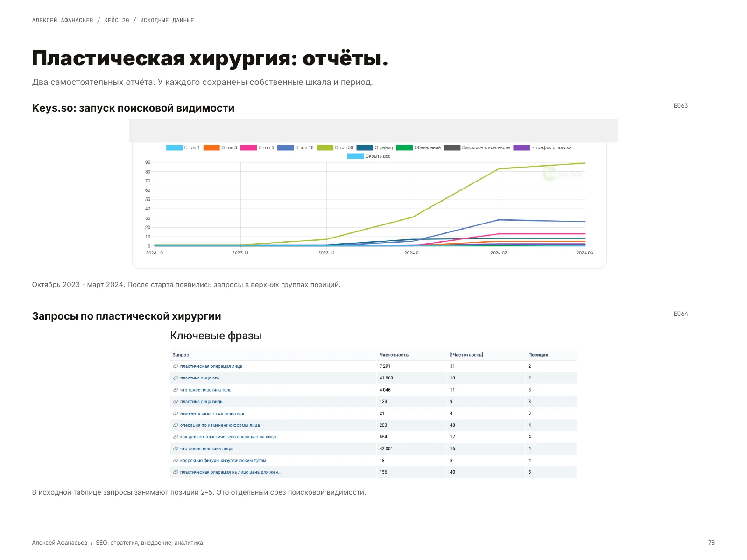Click the '2023.10' x-axis label
747x560 pixels.
point(155,253)
